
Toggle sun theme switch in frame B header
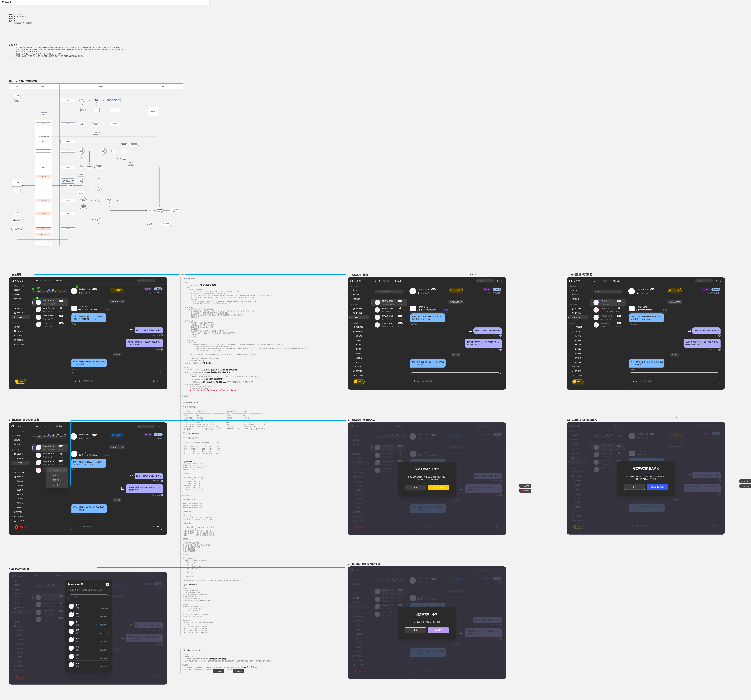pyautogui.click(x=159, y=426)
